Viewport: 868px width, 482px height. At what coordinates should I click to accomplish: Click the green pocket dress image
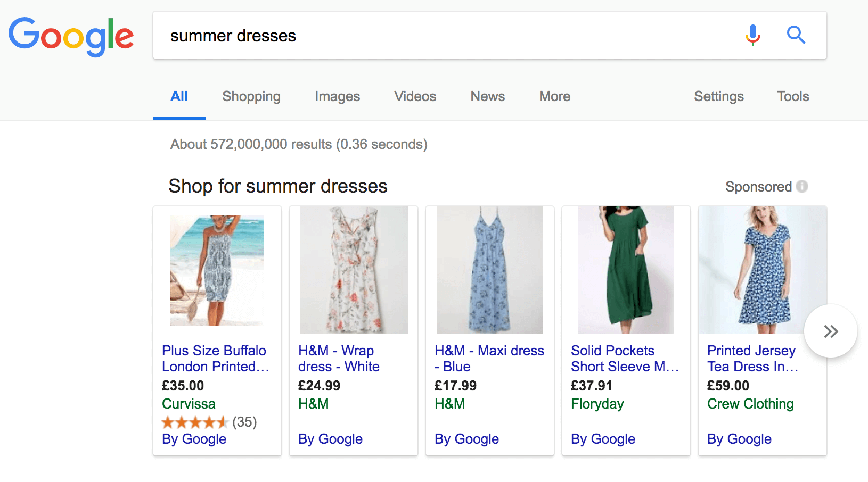(626, 270)
